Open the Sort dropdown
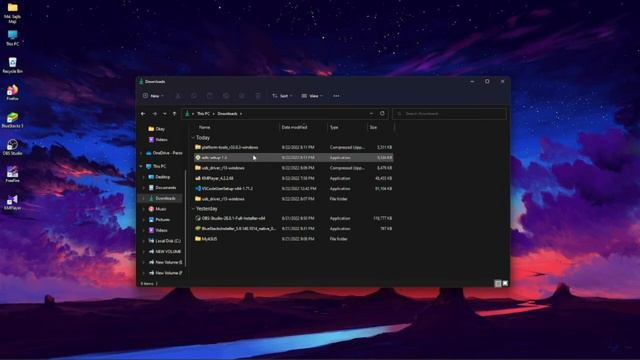Image resolution: width=640 pixels, height=360 pixels. (282, 96)
